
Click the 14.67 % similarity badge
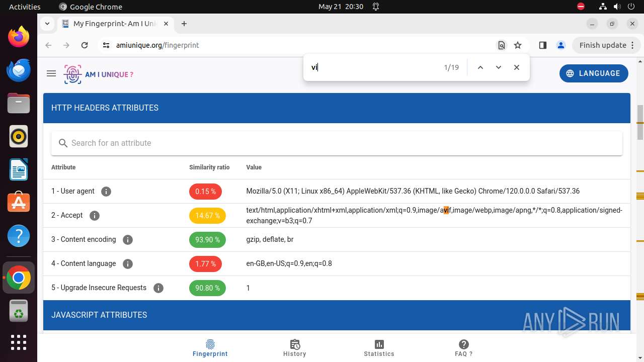coord(207,216)
